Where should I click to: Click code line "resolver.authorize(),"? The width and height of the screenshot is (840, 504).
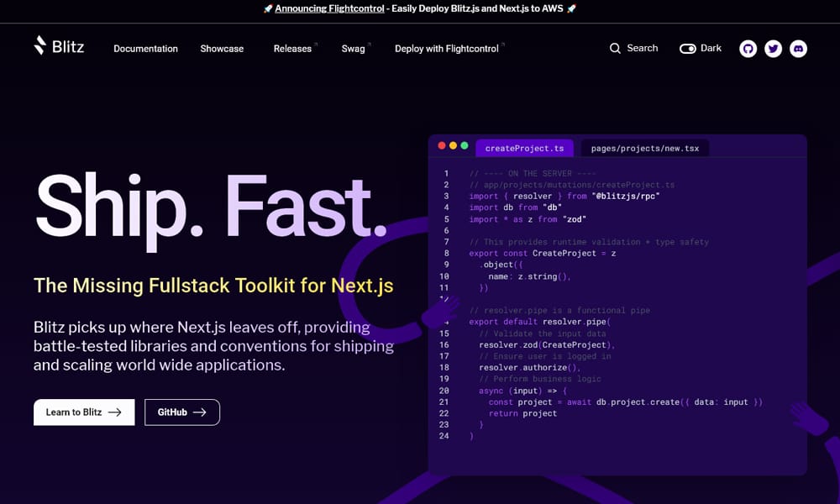point(530,367)
